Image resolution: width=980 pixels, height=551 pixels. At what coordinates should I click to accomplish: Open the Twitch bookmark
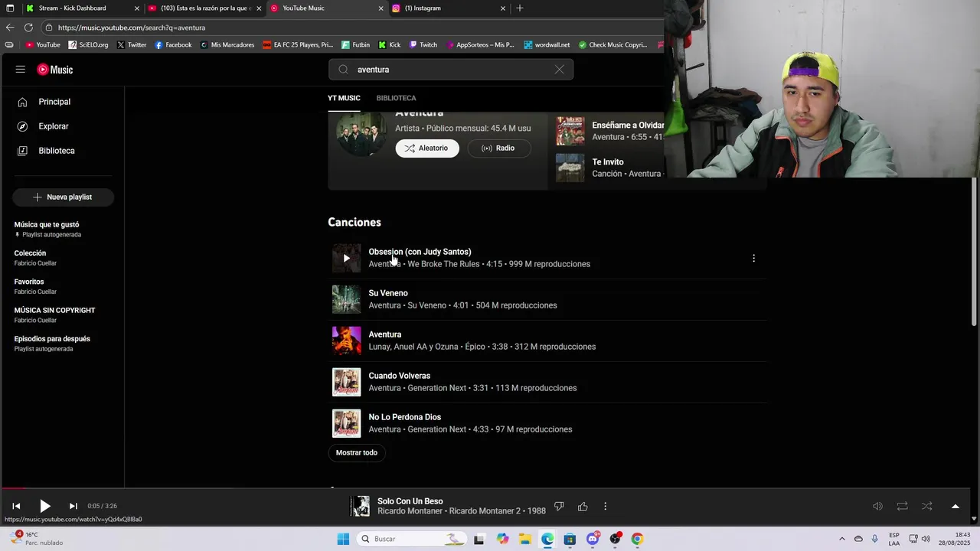423,45
